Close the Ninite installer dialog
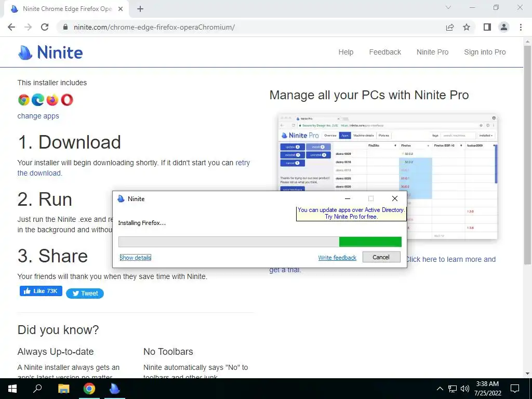 pyautogui.click(x=395, y=199)
